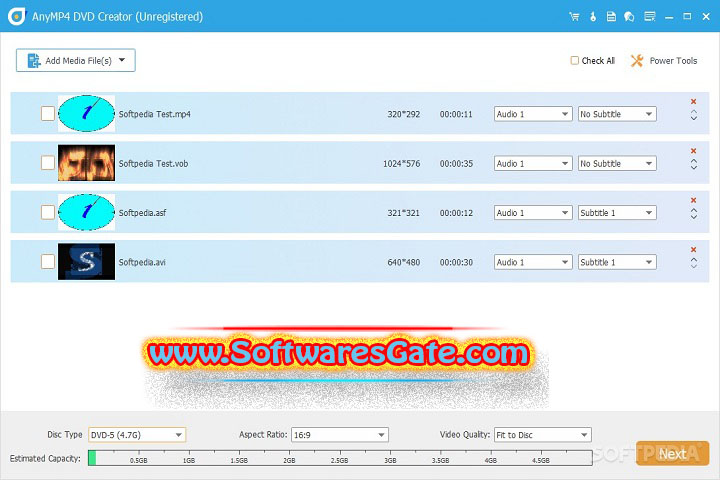720x480 pixels.
Task: Move Softpedia Test.vob using reorder arrows
Action: 694,164
